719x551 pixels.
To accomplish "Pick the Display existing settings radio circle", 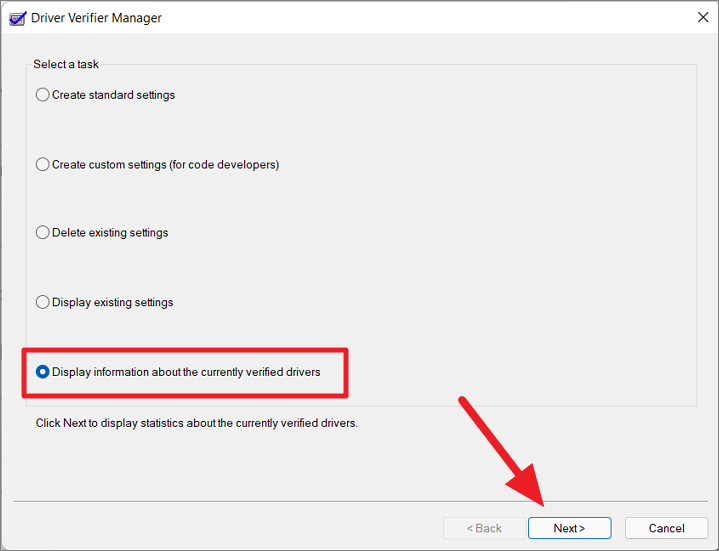I will pyautogui.click(x=43, y=302).
